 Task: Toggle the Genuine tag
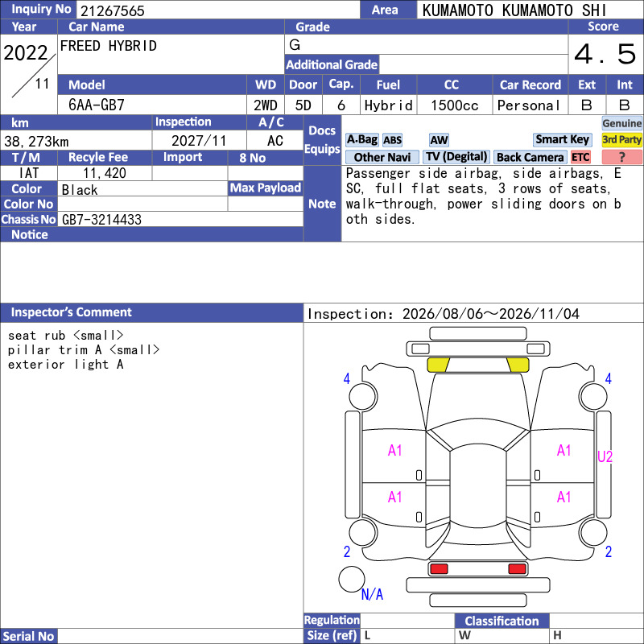(x=621, y=123)
